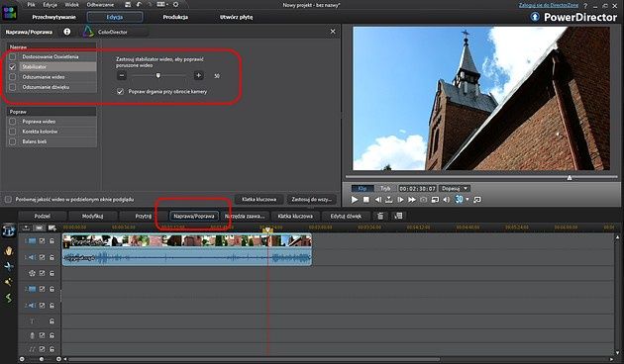This screenshot has width=624, height=364.
Task: Click the Zastosuj do wszy... button
Action: tap(311, 199)
